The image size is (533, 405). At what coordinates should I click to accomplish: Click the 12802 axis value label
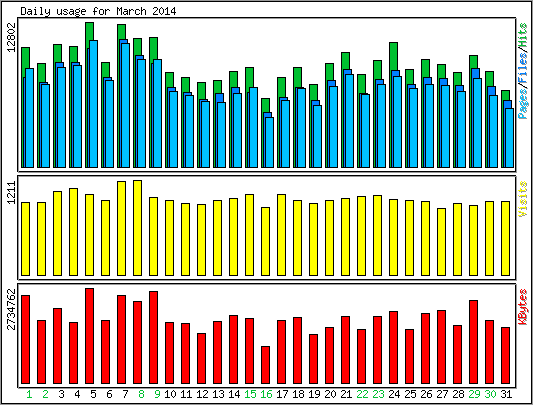[x=12, y=37]
